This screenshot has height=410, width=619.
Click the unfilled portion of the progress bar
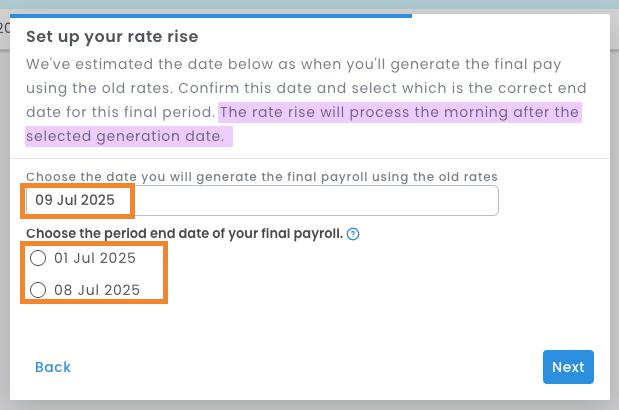[x=510, y=16]
